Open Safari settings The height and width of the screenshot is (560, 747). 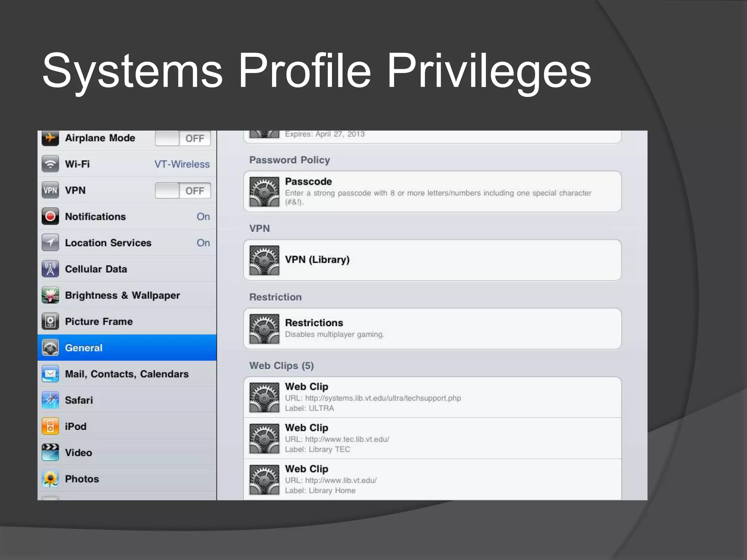click(x=127, y=400)
